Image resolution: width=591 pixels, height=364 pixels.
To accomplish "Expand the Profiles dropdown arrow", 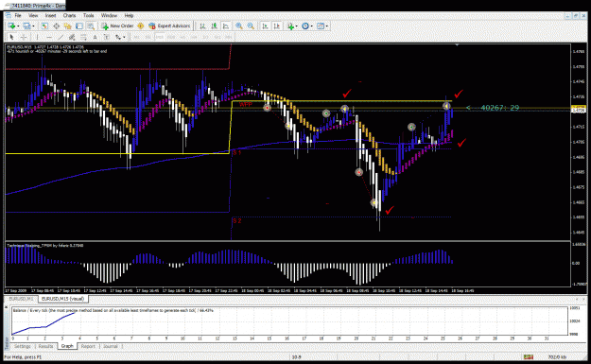I will pyautogui.click(x=33, y=26).
